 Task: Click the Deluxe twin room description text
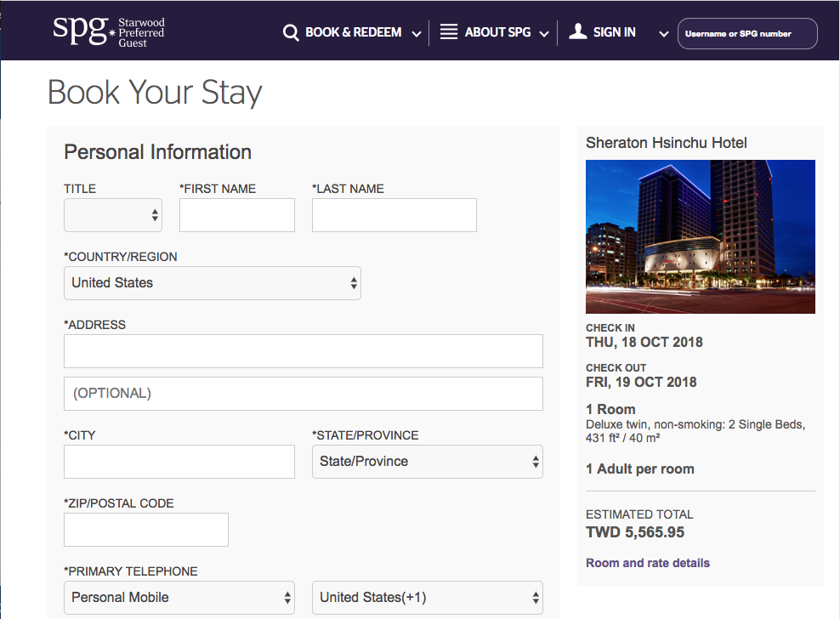point(695,431)
